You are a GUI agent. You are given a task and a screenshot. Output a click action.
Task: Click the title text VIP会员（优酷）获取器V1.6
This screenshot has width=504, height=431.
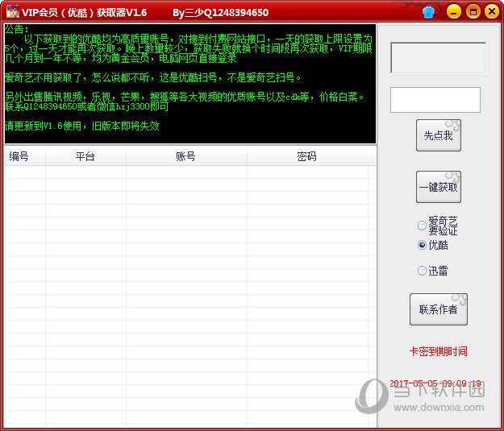point(85,13)
